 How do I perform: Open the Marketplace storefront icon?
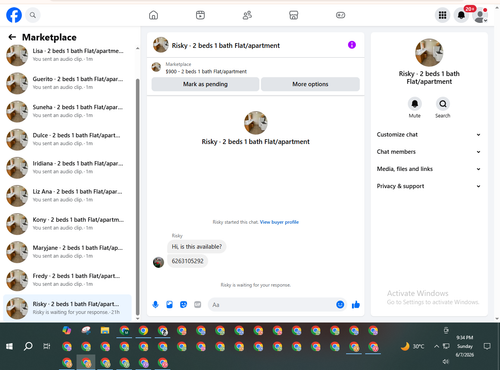tap(293, 15)
